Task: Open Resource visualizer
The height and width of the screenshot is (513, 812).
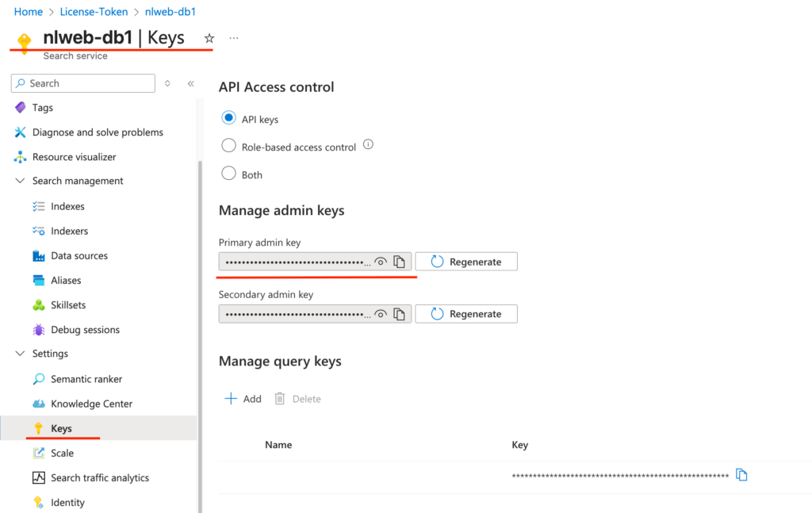Action: [74, 157]
